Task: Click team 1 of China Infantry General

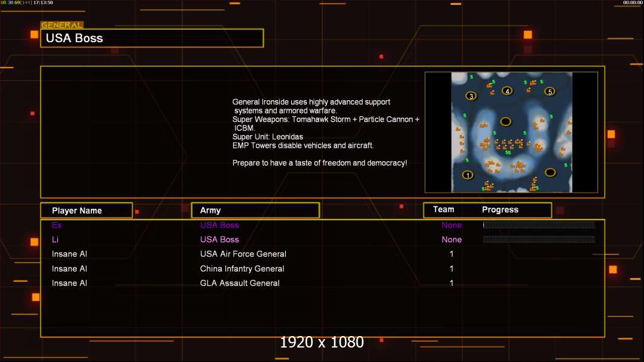Action: click(x=451, y=268)
